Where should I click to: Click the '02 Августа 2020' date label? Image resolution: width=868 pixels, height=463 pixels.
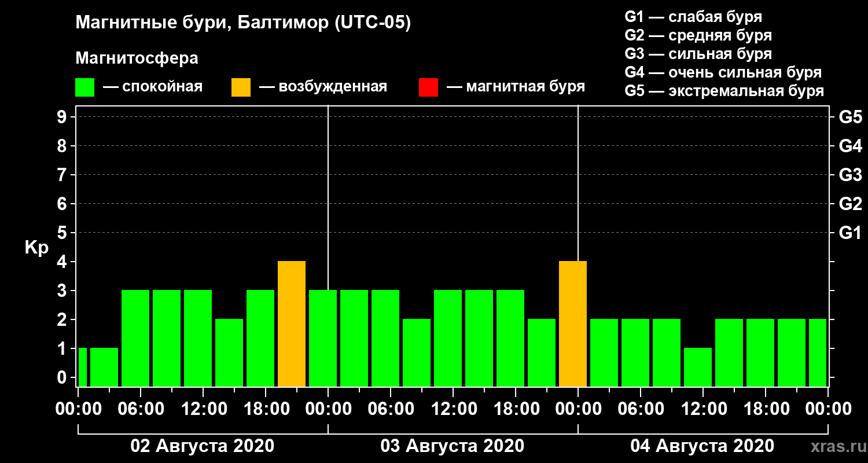pos(203,446)
